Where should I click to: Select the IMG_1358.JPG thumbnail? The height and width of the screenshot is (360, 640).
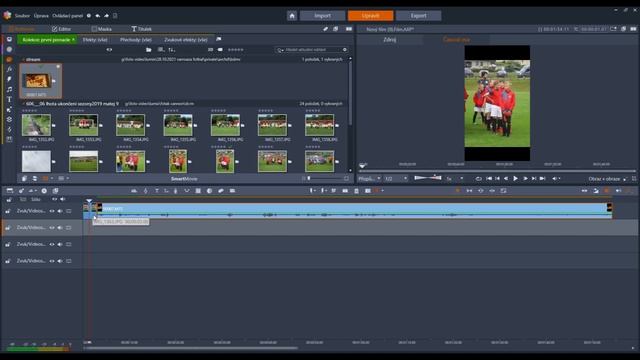(x=320, y=125)
